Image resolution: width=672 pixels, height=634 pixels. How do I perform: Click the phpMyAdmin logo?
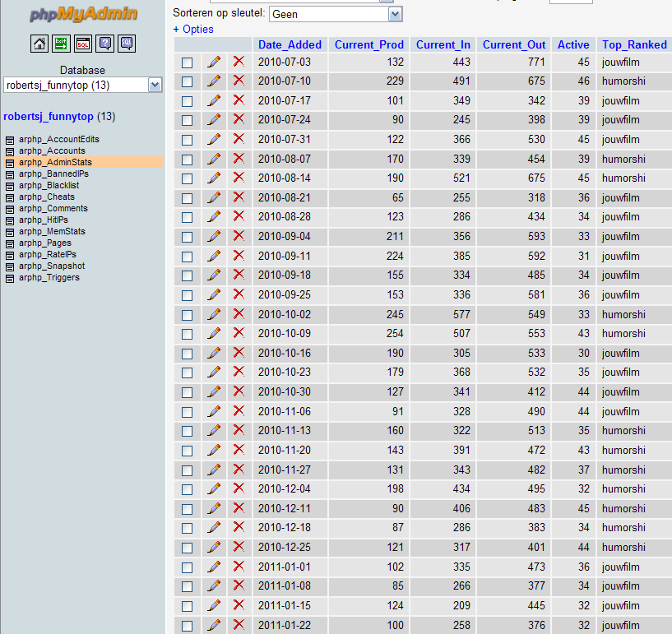tap(83, 14)
